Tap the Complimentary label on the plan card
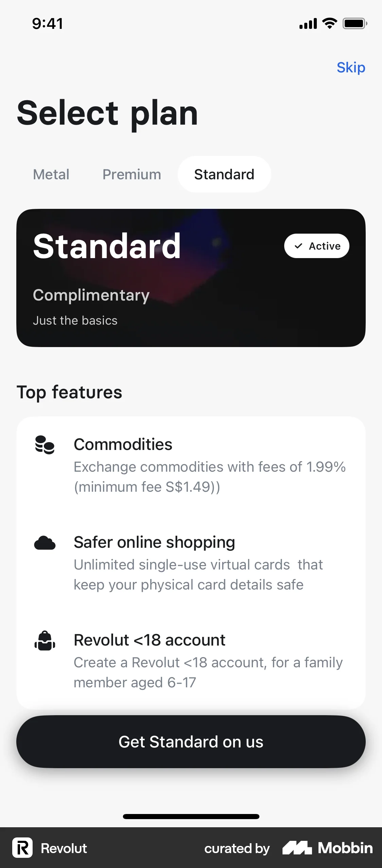 (91, 295)
